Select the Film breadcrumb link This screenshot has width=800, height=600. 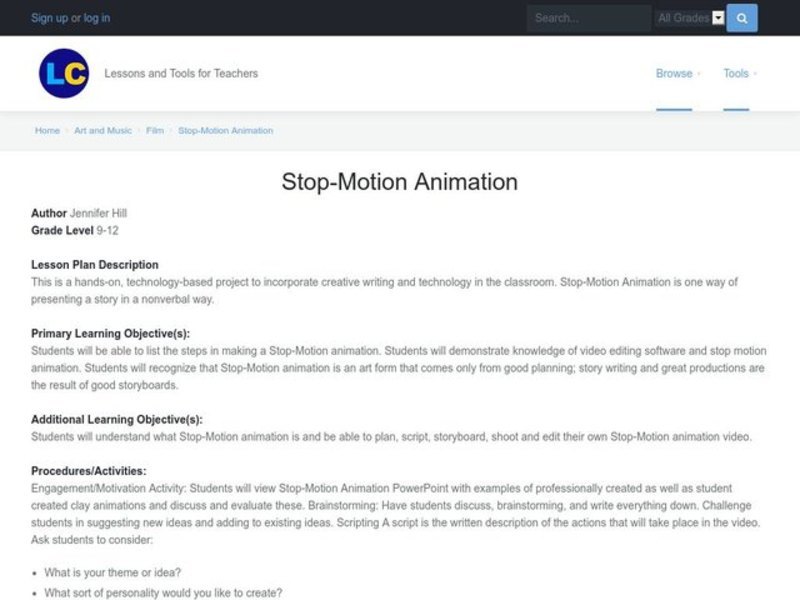(x=155, y=130)
